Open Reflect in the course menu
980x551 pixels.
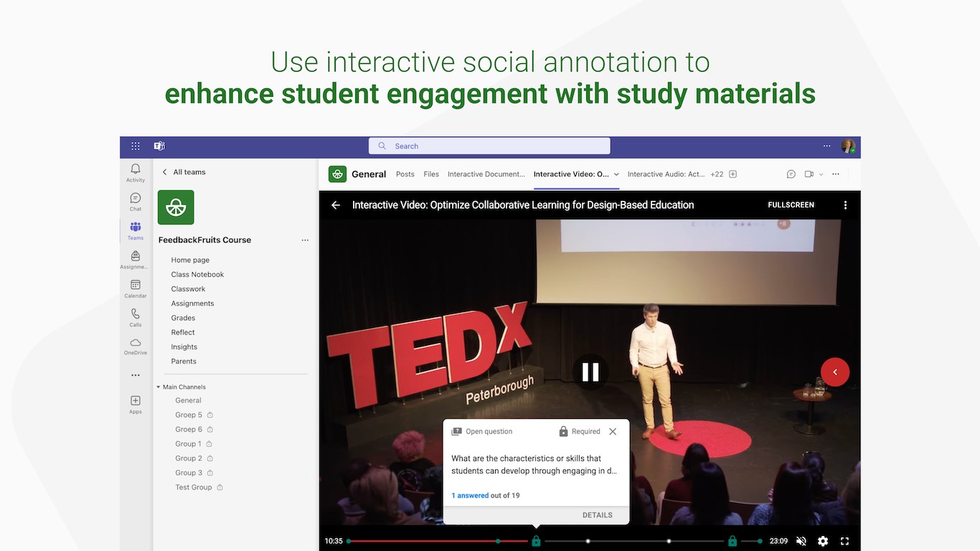183,332
